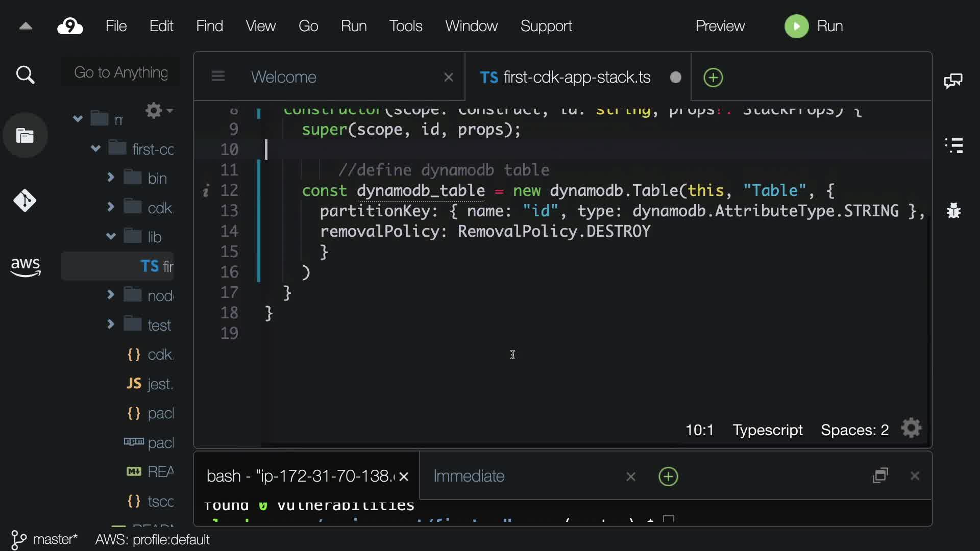Switch to the Welcome tab
980x551 pixels.
[x=284, y=77]
